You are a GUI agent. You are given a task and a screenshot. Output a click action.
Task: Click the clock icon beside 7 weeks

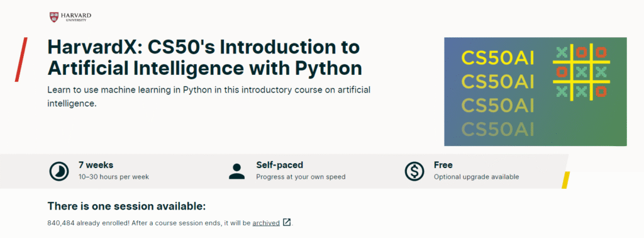59,171
